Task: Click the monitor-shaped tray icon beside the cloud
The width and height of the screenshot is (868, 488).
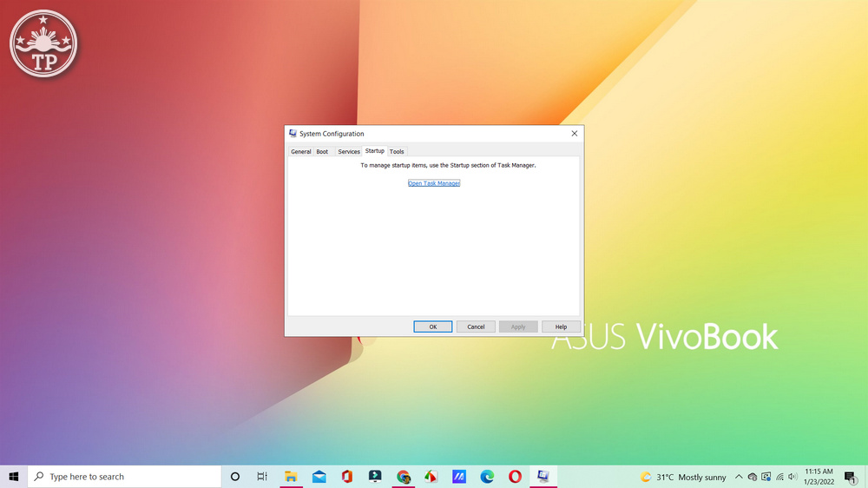Action: click(x=766, y=477)
